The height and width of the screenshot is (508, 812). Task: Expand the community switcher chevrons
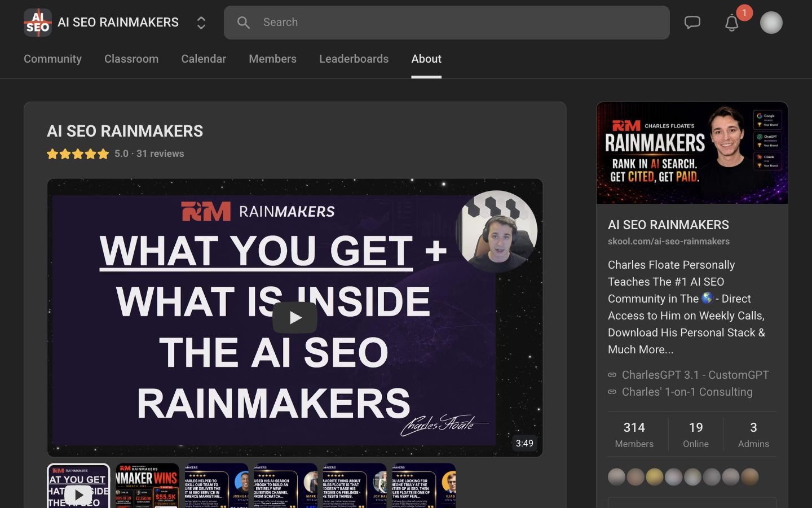(201, 23)
